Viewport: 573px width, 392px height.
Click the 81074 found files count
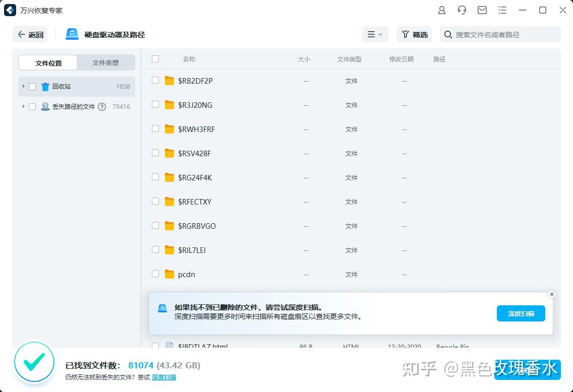click(141, 365)
